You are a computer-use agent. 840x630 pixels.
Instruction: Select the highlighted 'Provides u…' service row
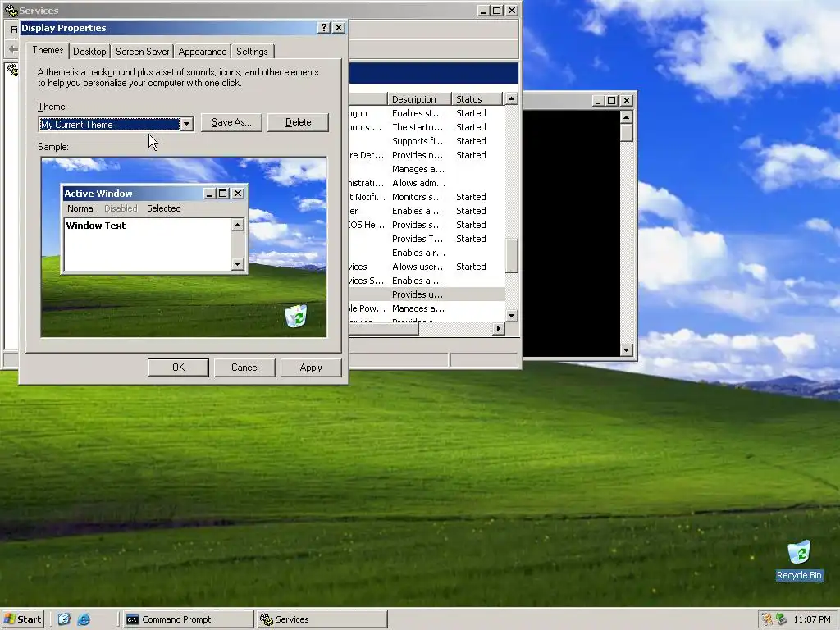coord(427,294)
